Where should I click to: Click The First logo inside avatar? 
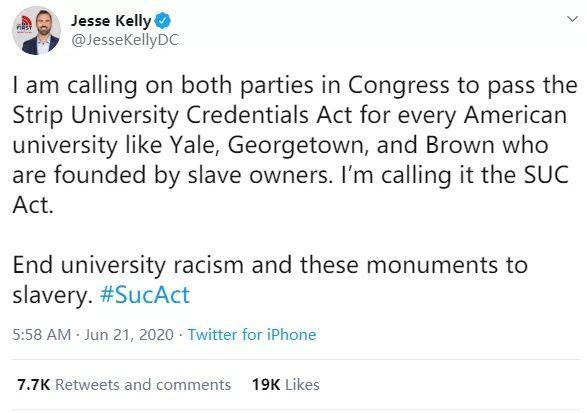click(x=24, y=26)
